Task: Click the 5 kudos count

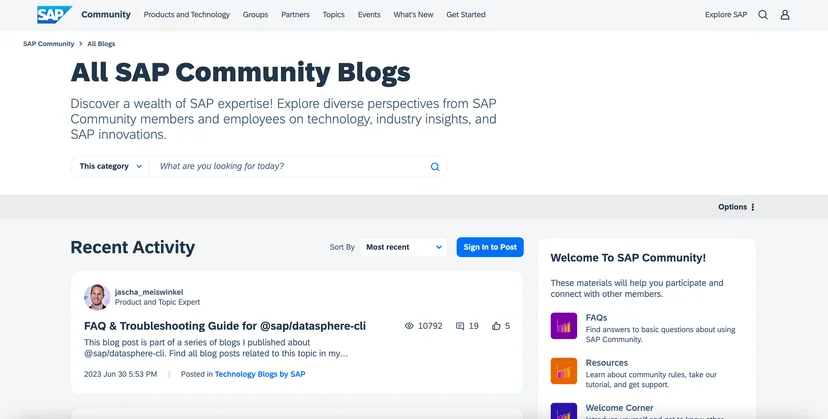Action: tap(507, 326)
